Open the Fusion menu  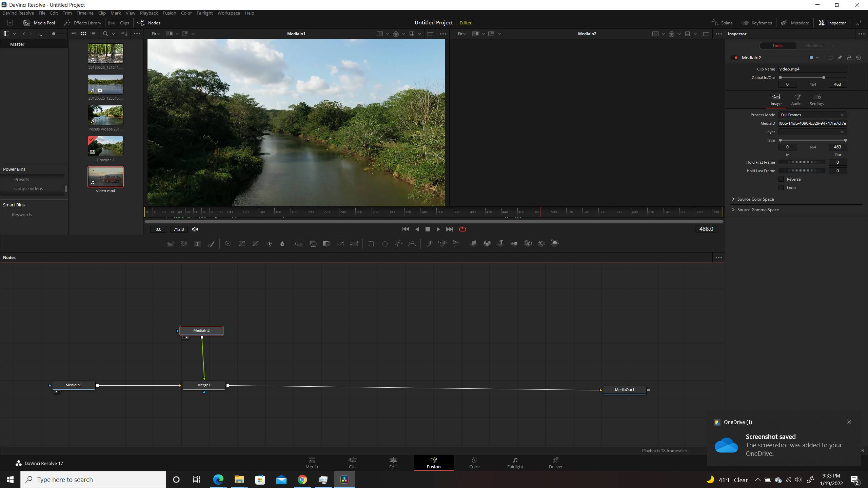[169, 13]
